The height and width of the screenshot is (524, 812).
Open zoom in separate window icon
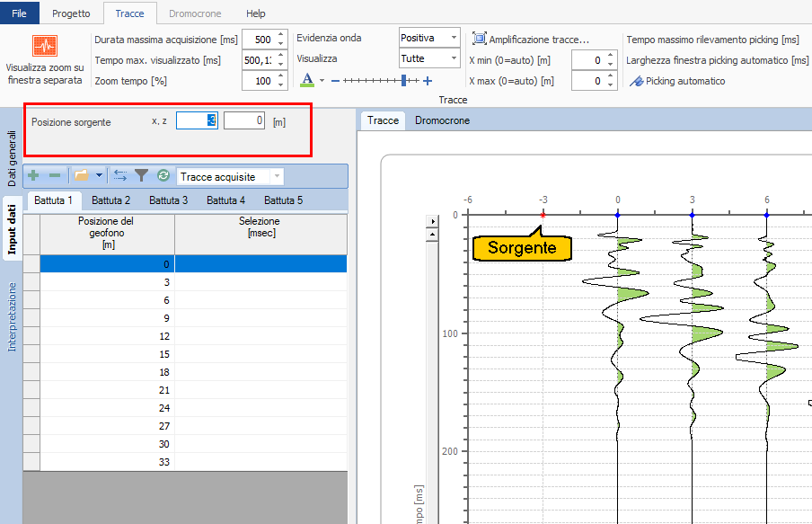pos(45,46)
